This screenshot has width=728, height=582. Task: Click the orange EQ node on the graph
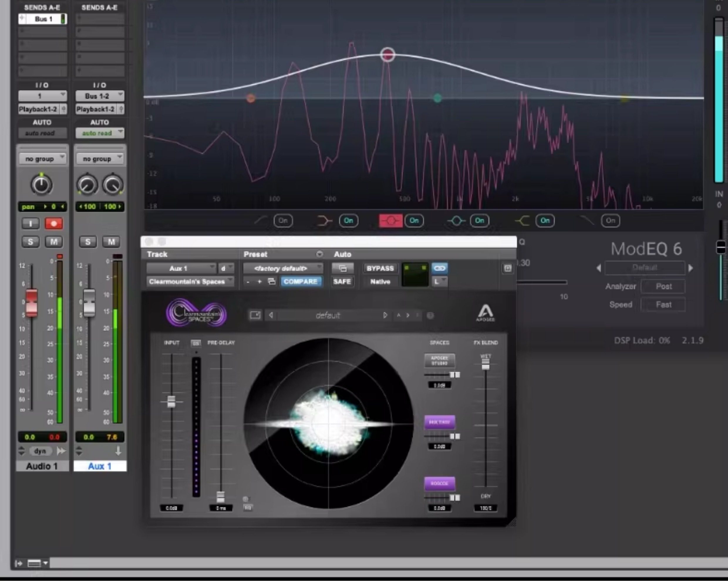coord(251,98)
